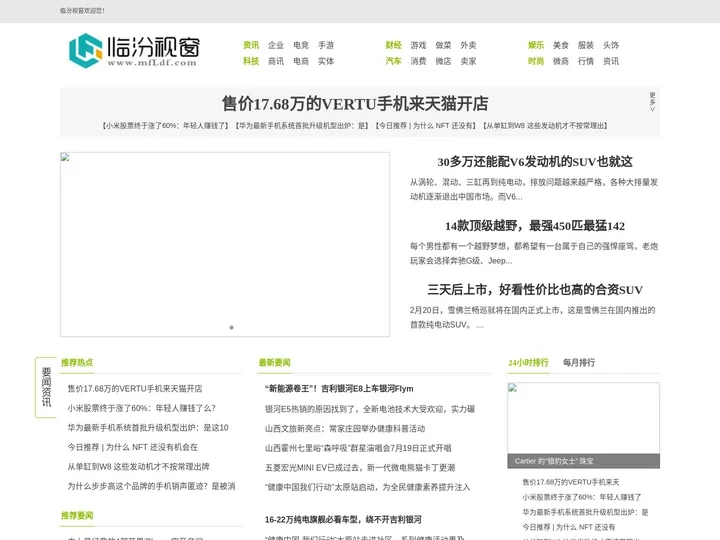Open the 推荐要闻 section heading
Image resolution: width=720 pixels, height=540 pixels.
tap(77, 515)
